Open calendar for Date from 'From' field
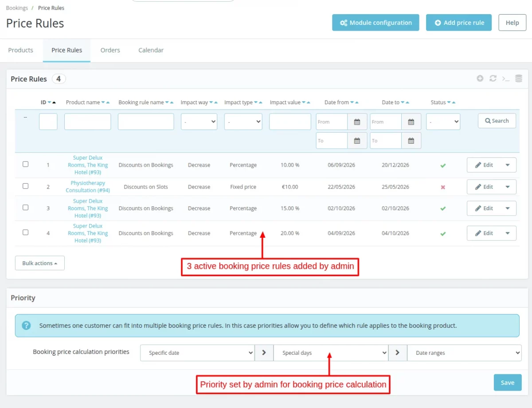 [x=357, y=122]
